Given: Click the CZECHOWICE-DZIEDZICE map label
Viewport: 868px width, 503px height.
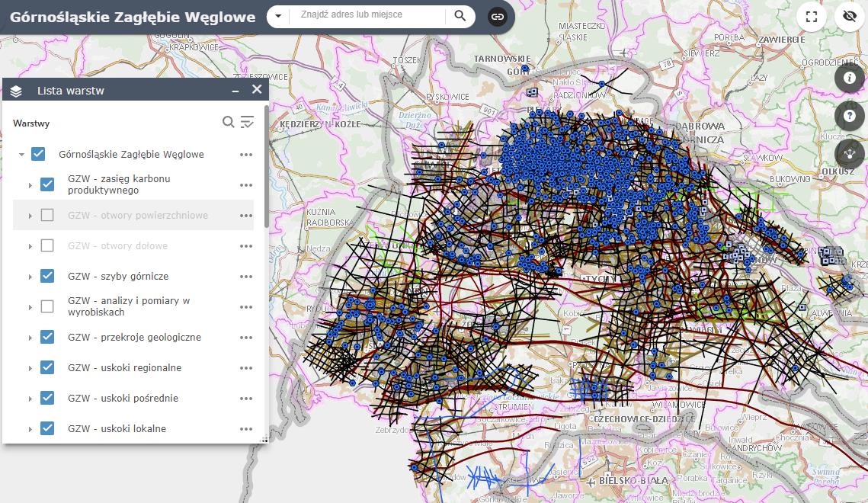Looking at the screenshot, I should 644,419.
